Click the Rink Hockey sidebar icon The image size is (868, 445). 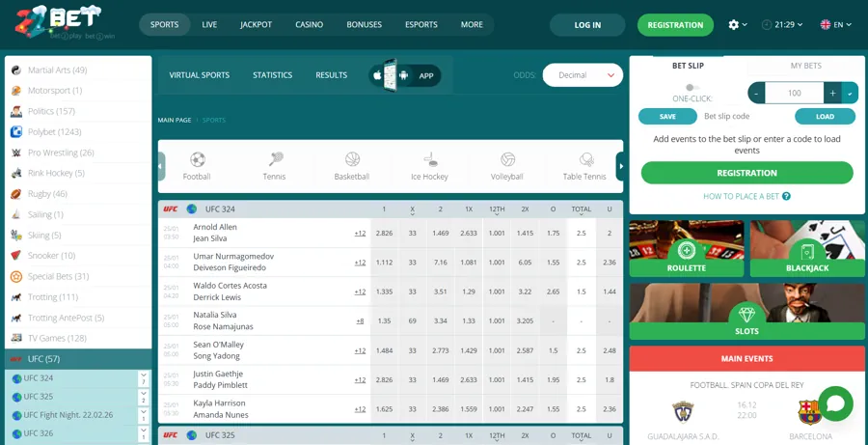coord(16,173)
